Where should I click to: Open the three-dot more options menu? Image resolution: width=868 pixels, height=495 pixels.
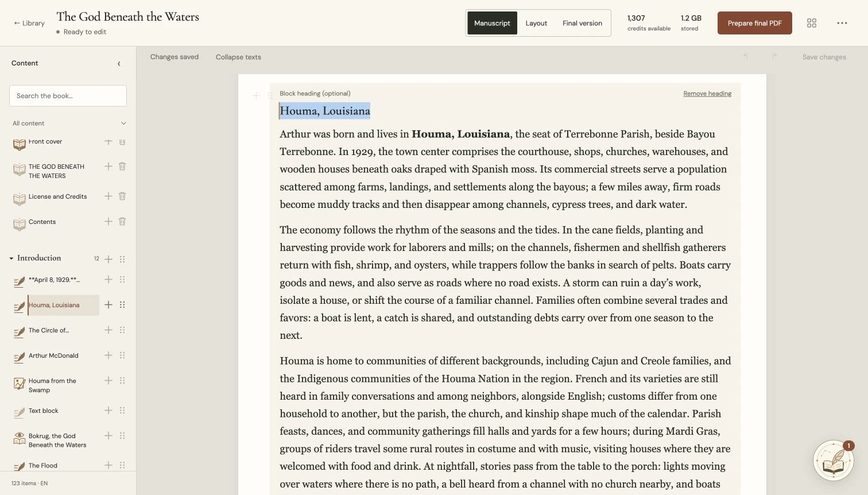click(x=842, y=23)
